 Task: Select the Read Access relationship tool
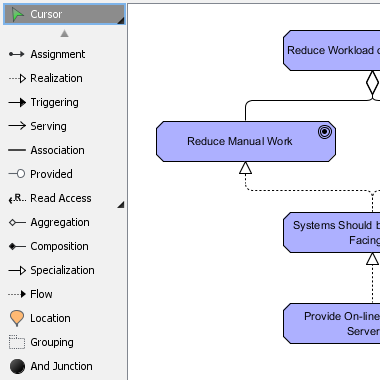pyautogui.click(x=60, y=198)
